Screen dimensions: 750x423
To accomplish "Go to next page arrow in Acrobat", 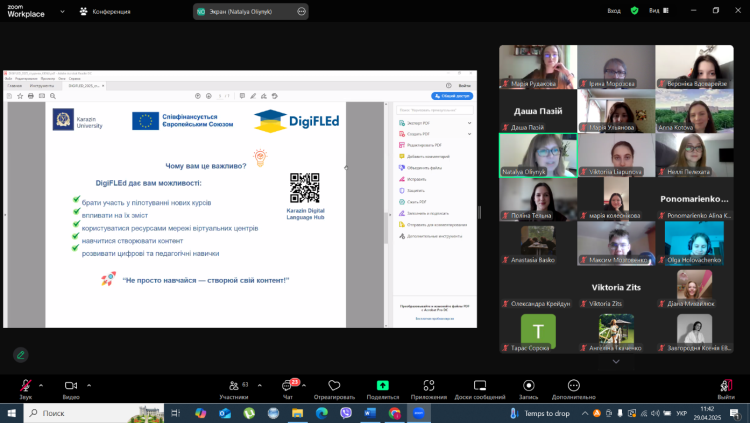I will [209, 96].
